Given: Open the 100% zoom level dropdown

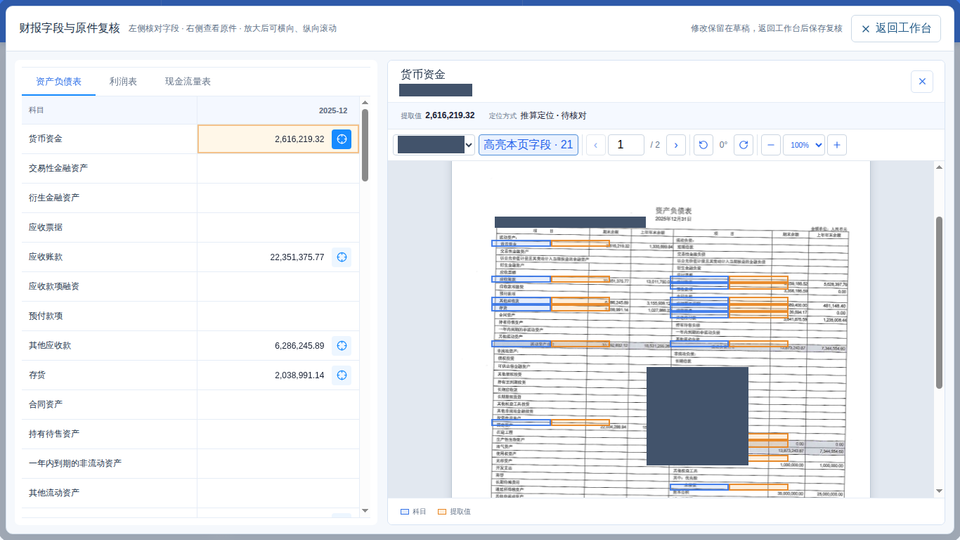Looking at the screenshot, I should (x=804, y=145).
